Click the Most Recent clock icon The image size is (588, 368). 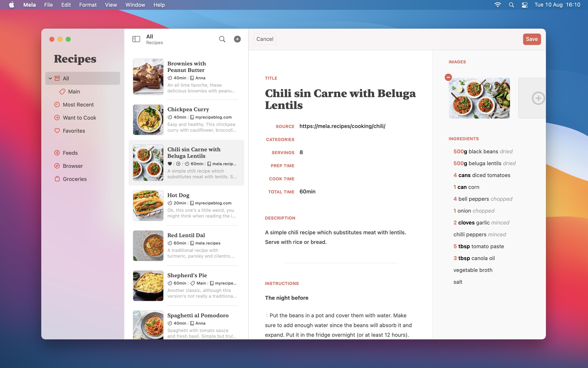click(57, 104)
